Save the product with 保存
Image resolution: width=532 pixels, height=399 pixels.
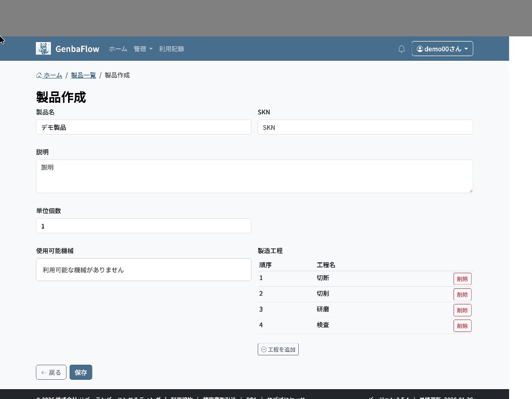pyautogui.click(x=81, y=373)
